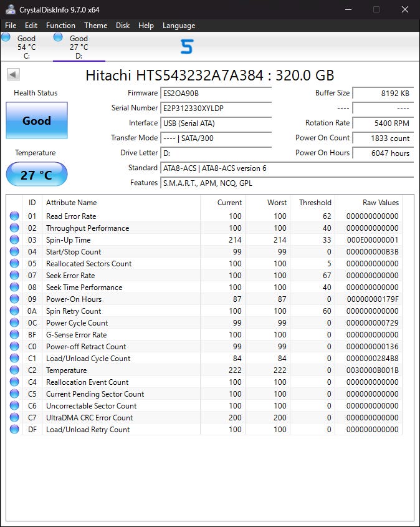Click status orb for Current Pending Sector Count
The height and width of the screenshot is (527, 420).
pyautogui.click(x=14, y=394)
